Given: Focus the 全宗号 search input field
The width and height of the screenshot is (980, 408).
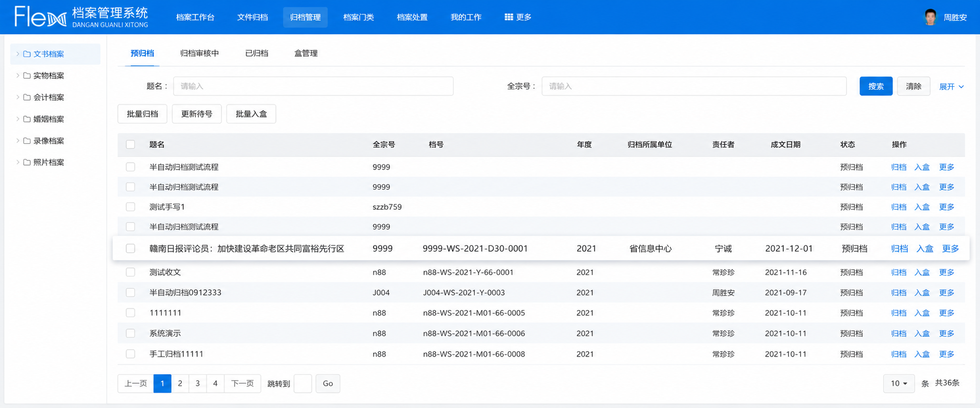Looking at the screenshot, I should 694,86.
